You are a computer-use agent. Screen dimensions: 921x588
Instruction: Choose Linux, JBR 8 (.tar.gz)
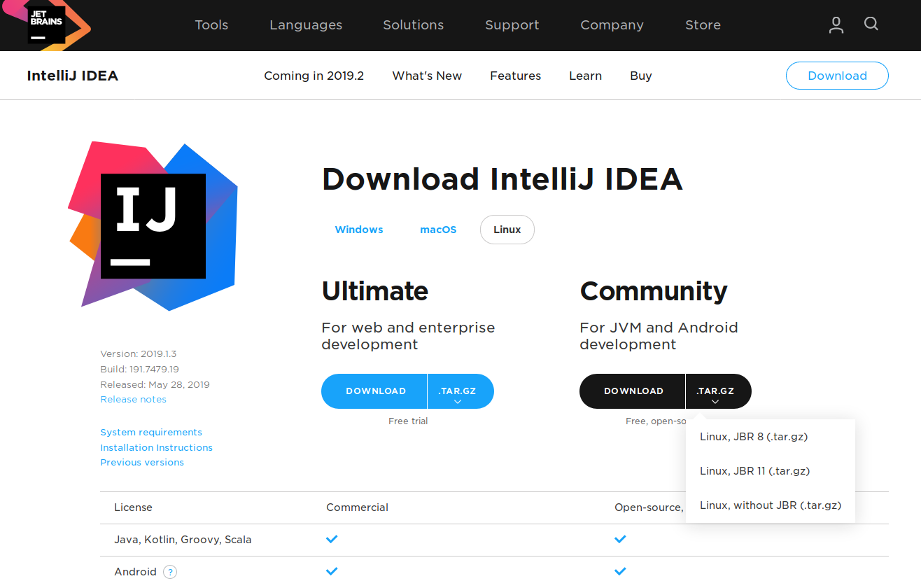771,437
